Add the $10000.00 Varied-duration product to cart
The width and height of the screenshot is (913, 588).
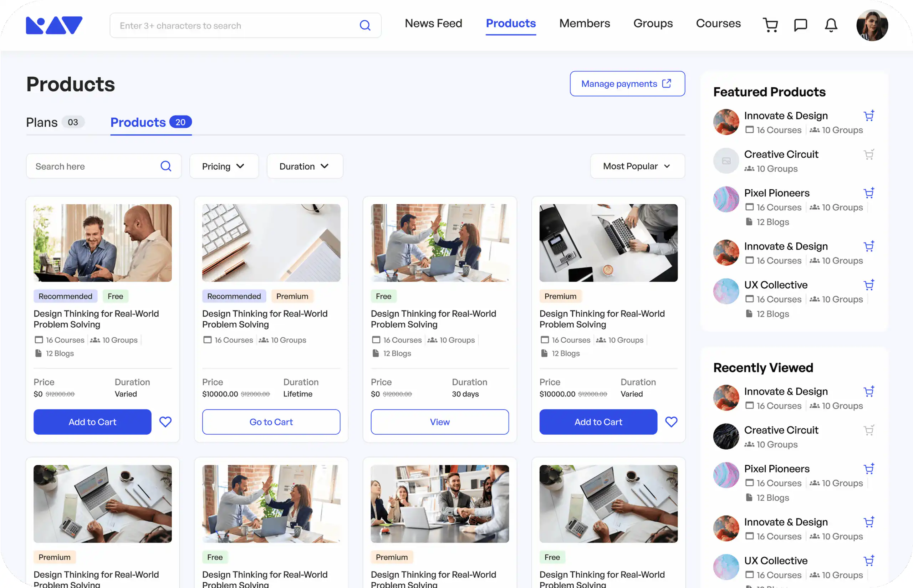[598, 422]
